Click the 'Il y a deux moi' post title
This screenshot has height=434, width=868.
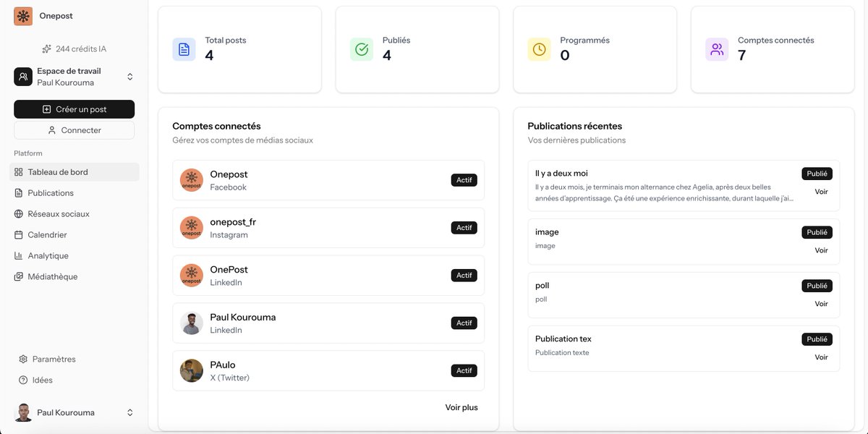(x=561, y=174)
